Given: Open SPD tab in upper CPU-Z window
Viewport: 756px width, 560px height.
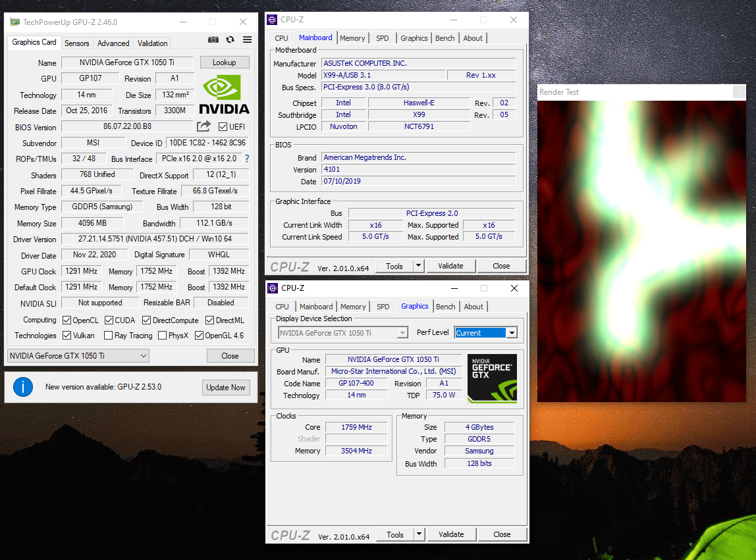Looking at the screenshot, I should [383, 38].
